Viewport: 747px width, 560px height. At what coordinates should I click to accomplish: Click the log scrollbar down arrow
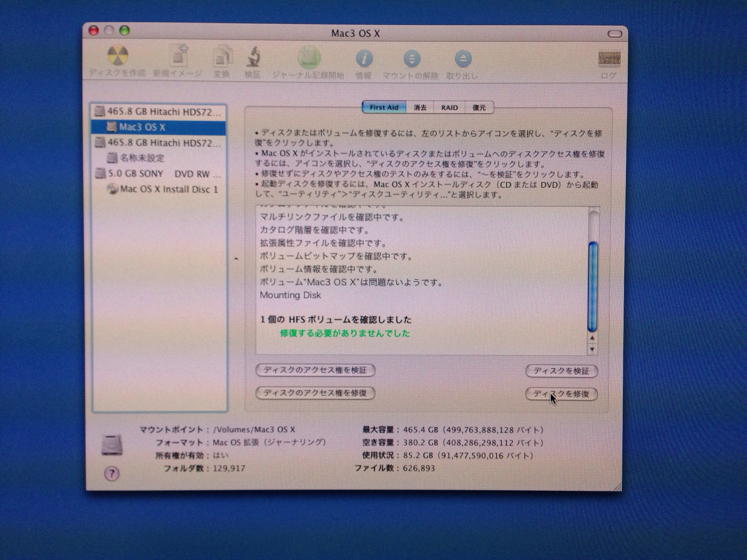(x=592, y=349)
